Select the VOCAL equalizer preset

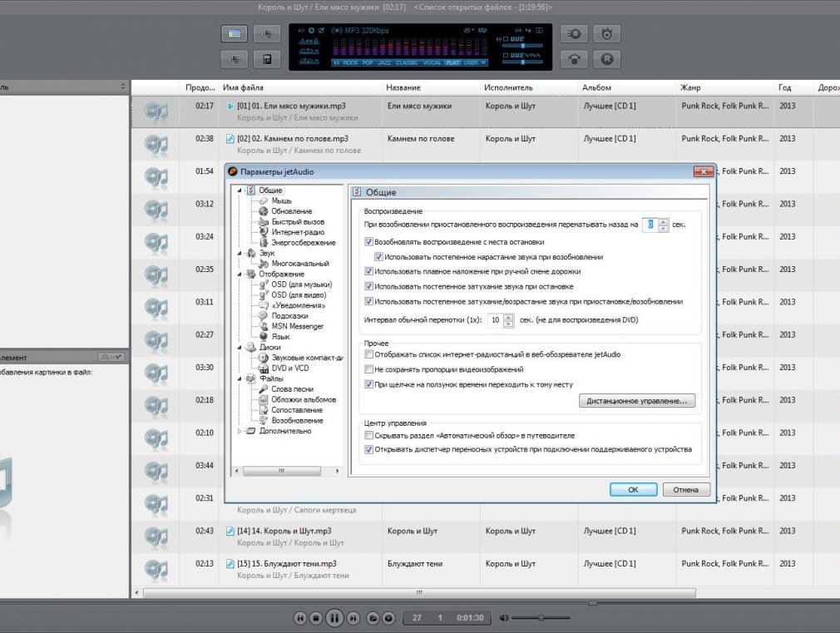(432, 62)
